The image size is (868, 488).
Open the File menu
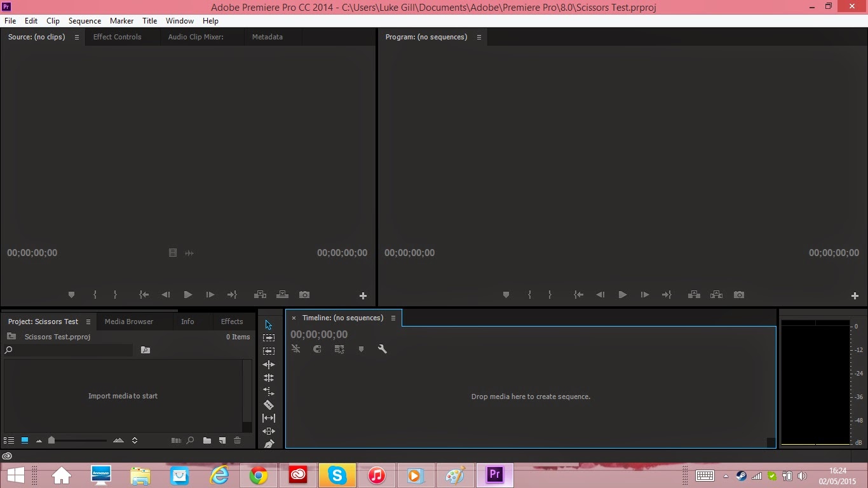(x=10, y=21)
